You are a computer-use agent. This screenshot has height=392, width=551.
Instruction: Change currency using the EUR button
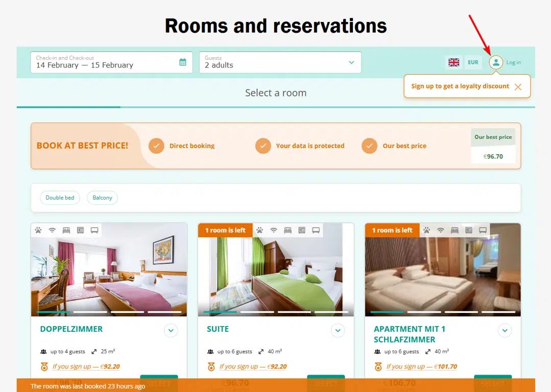[473, 62]
